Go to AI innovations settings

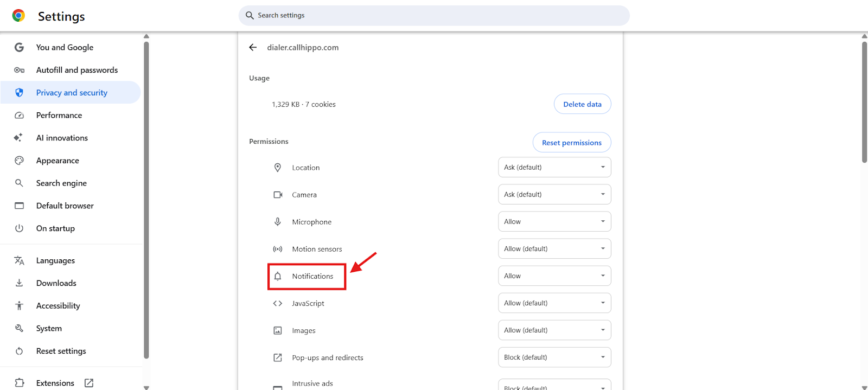point(71,138)
